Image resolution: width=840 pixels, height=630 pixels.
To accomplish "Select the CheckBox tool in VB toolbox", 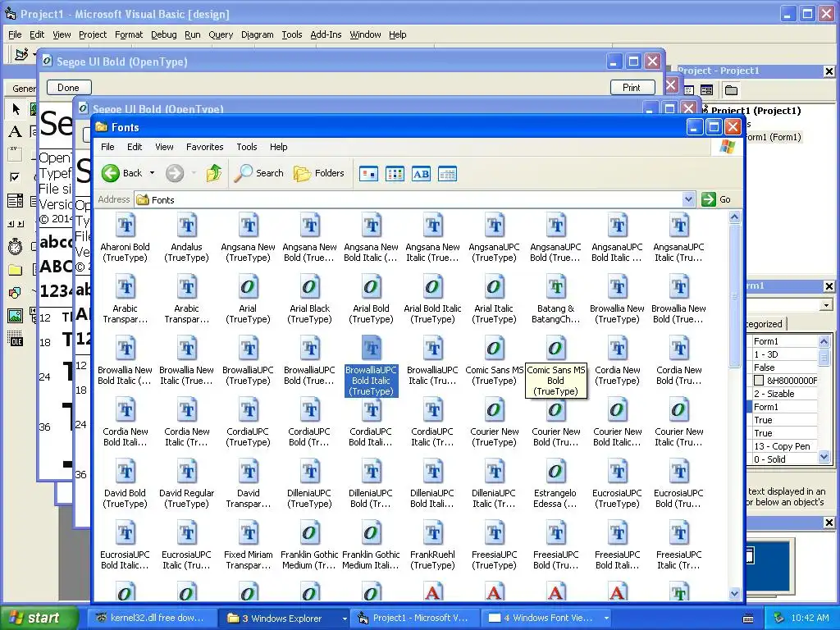I will pyautogui.click(x=16, y=177).
